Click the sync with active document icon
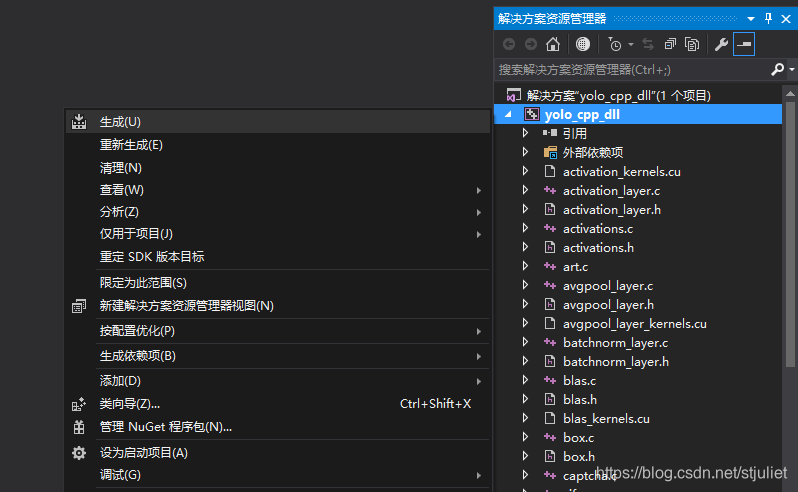 pyautogui.click(x=648, y=44)
